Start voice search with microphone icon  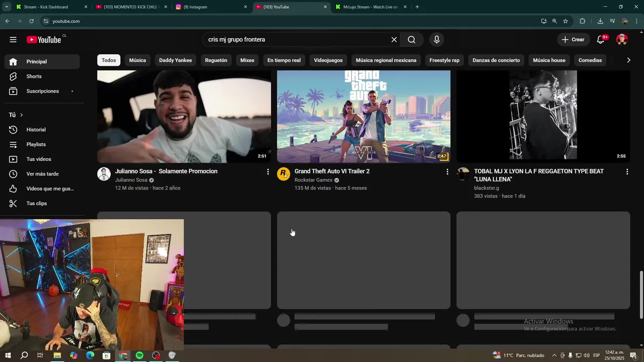(x=436, y=40)
